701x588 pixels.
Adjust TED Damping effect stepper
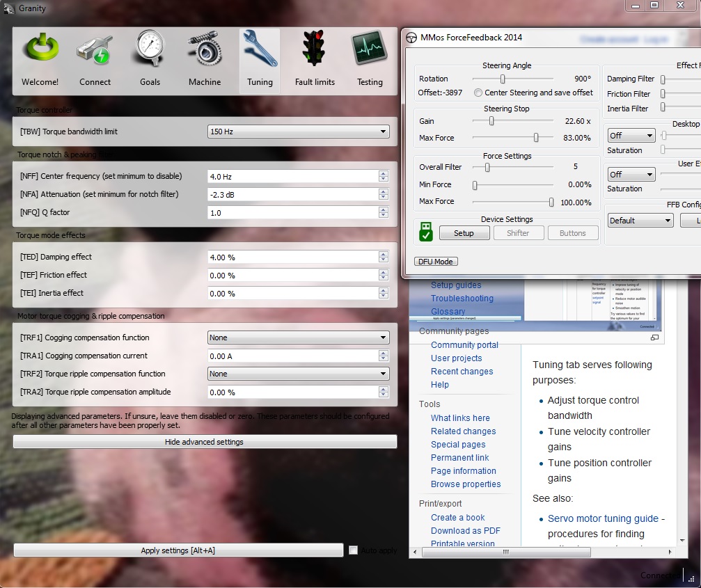click(383, 257)
